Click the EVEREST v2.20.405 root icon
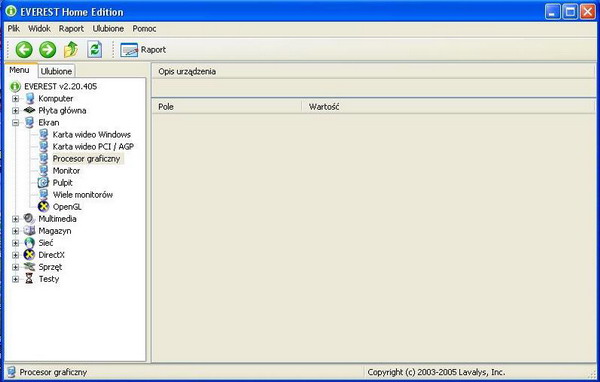This screenshot has width=600, height=382. 15,87
